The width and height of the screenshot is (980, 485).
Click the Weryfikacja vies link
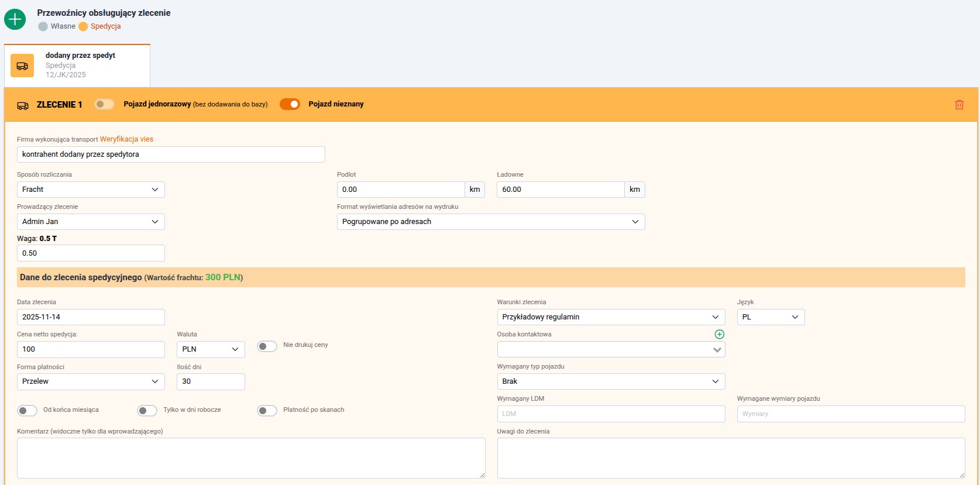[x=126, y=139]
